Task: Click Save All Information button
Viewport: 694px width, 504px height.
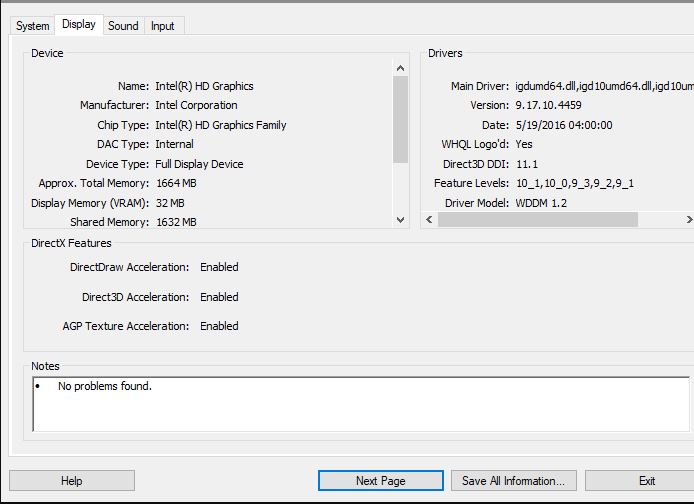Action: point(513,481)
